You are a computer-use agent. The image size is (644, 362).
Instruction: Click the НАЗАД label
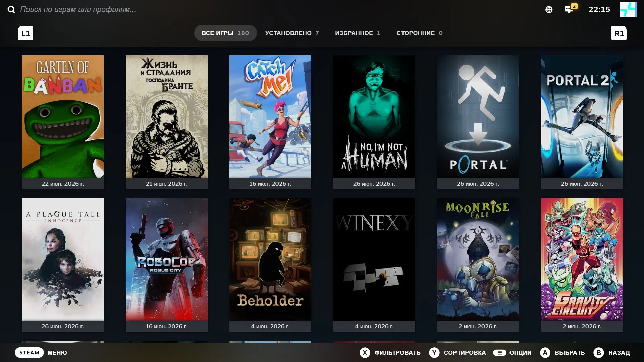pyautogui.click(x=619, y=353)
